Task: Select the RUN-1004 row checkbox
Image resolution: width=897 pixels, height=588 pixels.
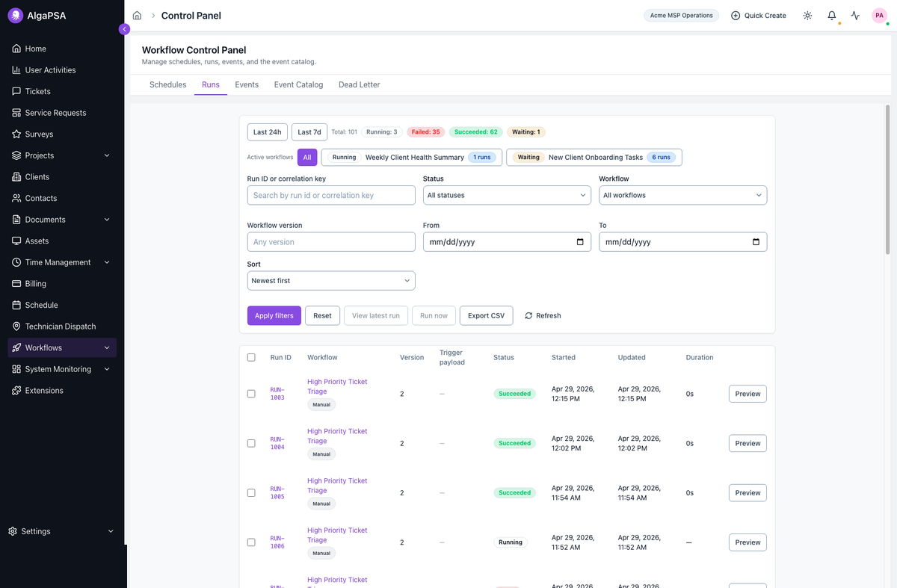Action: point(251,443)
